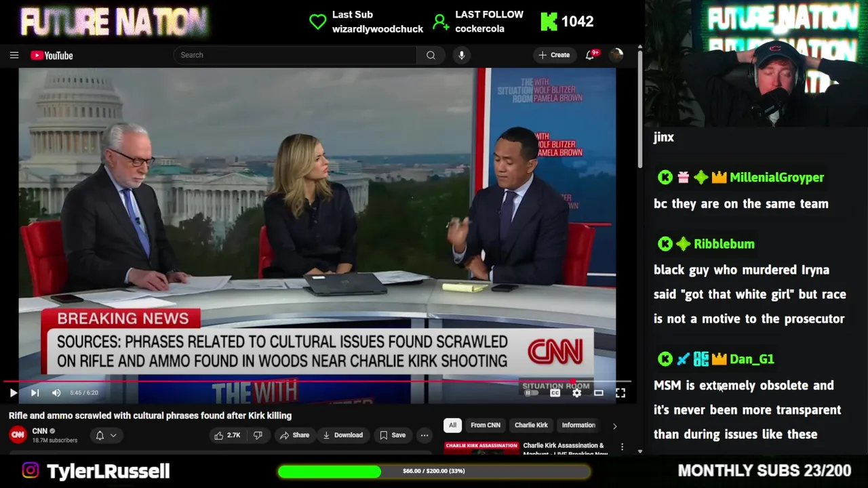This screenshot has width=868, height=488.
Task: Click the Instagram icon in overlay
Action: [x=31, y=470]
